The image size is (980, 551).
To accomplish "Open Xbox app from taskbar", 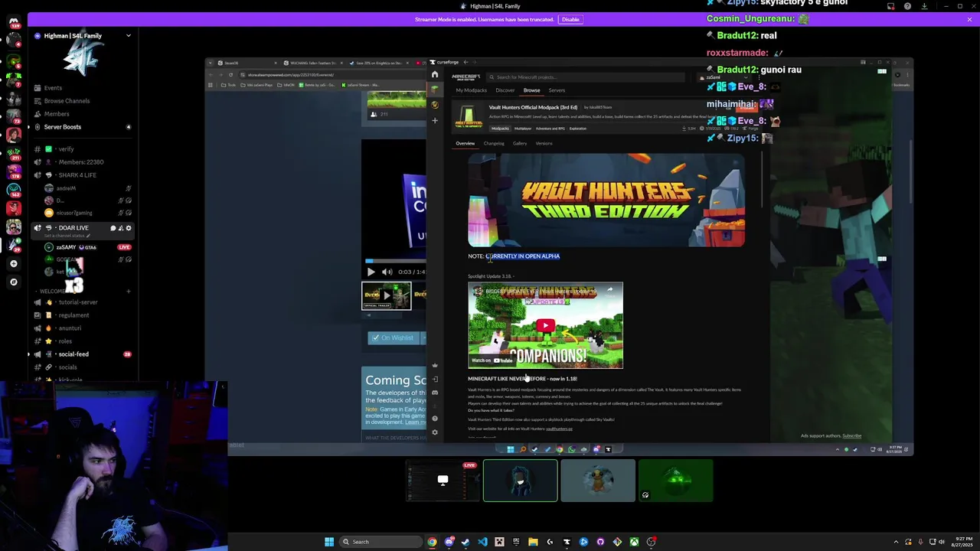I will coord(634,542).
